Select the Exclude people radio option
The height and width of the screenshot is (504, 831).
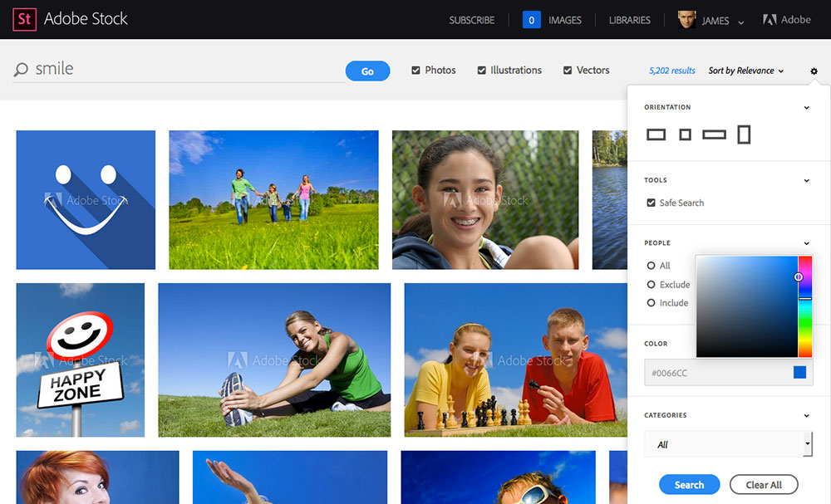(651, 285)
